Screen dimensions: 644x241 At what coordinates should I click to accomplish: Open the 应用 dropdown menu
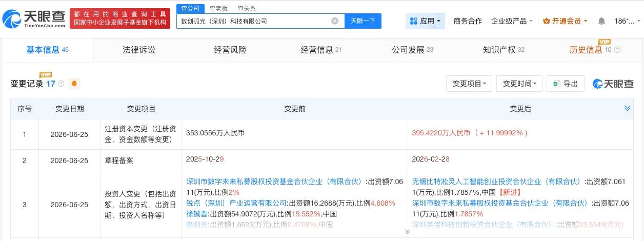[425, 21]
